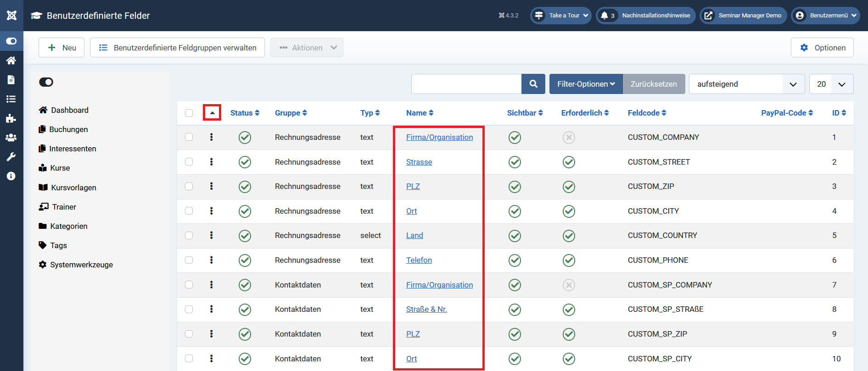The height and width of the screenshot is (371, 868).
Task: Expand the Filter-Optionen dropdown
Action: click(x=586, y=84)
